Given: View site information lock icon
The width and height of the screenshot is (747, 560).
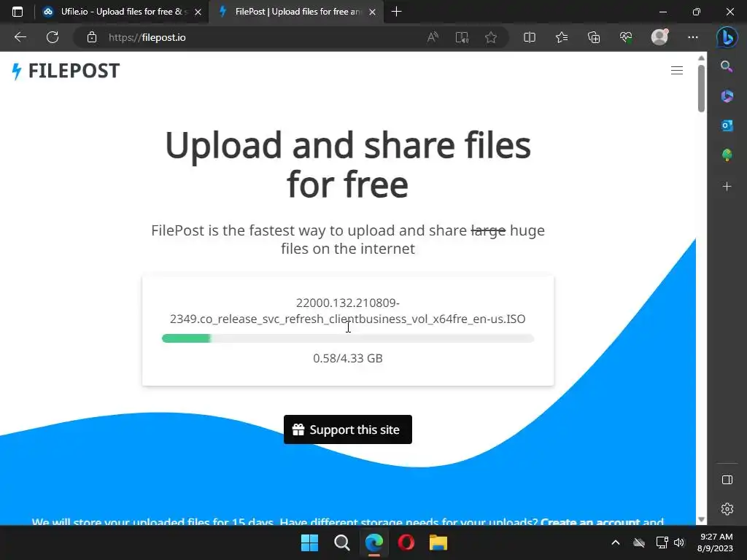Looking at the screenshot, I should (92, 37).
